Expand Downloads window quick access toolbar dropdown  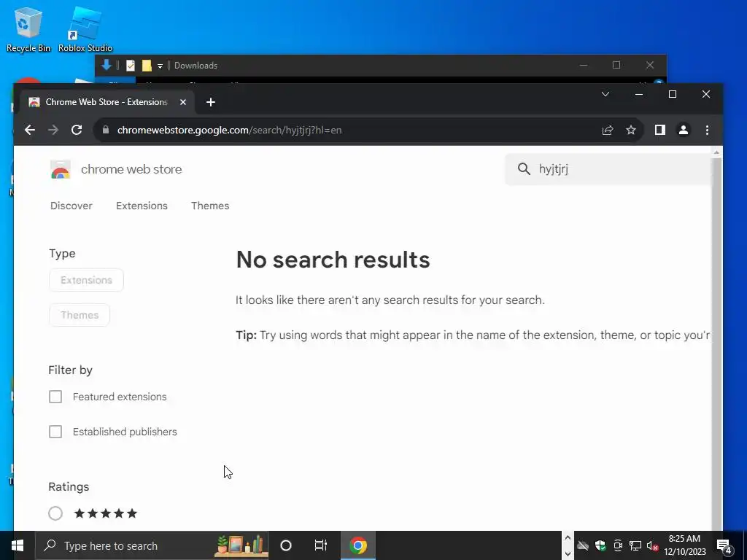click(x=160, y=66)
